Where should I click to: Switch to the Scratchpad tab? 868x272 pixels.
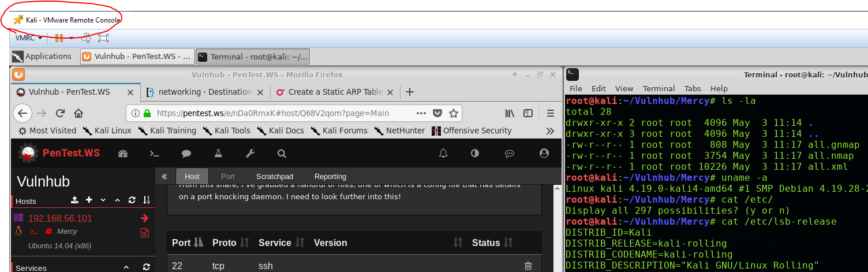pos(275,177)
